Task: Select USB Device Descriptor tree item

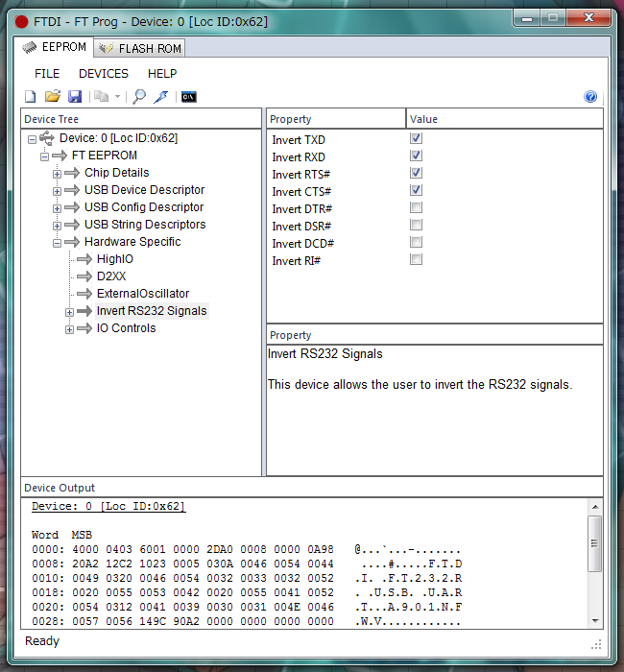Action: pos(144,190)
